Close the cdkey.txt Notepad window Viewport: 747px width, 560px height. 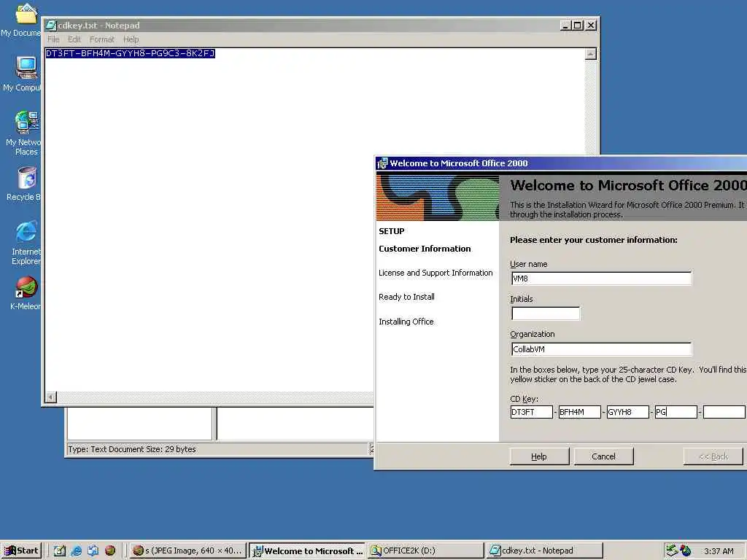click(x=591, y=26)
